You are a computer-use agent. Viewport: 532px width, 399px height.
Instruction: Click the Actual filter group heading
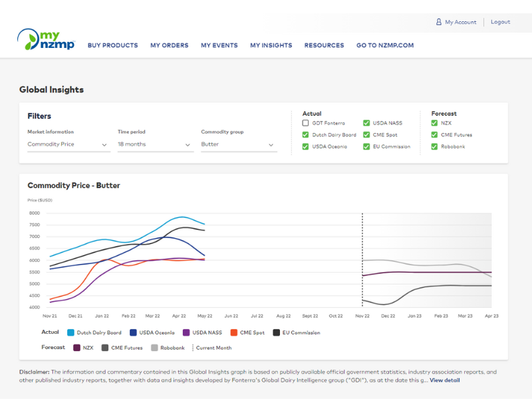point(312,114)
